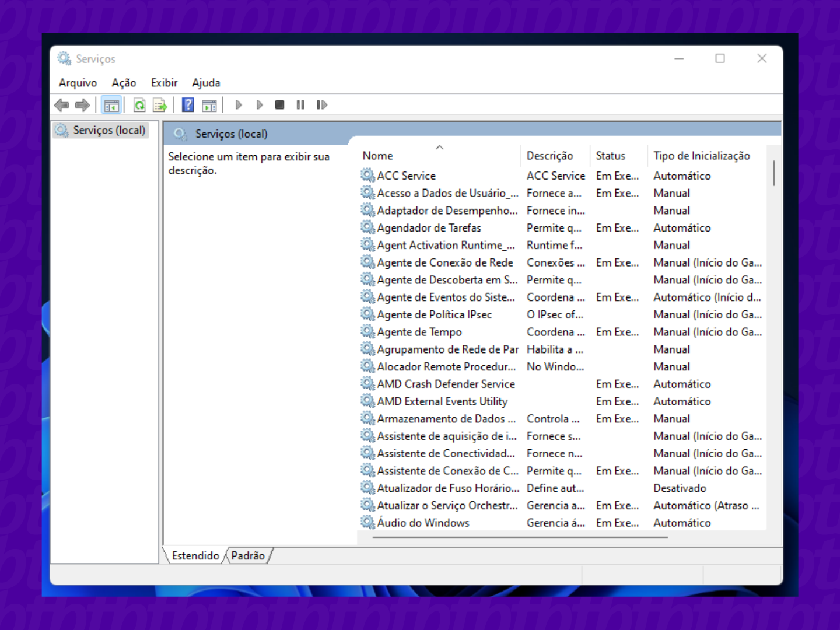Click the Pause Service icon
840x630 pixels.
click(300, 105)
